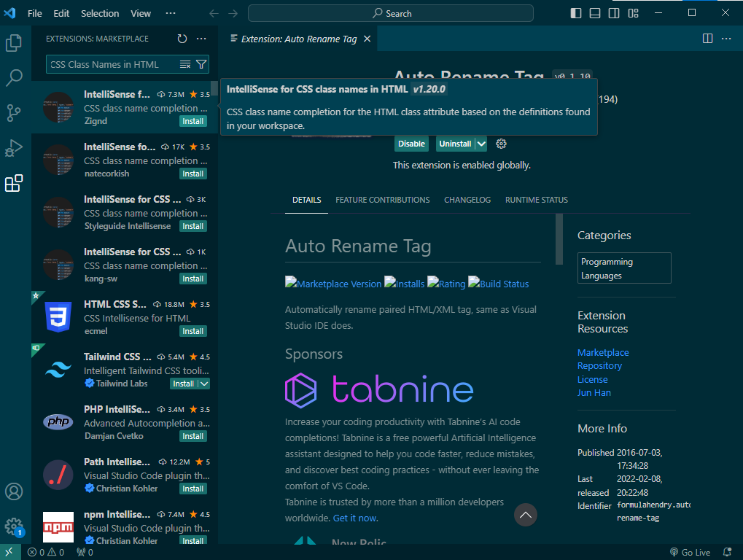Image resolution: width=743 pixels, height=560 pixels.
Task: Switch to Changelog tab
Action: tap(467, 200)
